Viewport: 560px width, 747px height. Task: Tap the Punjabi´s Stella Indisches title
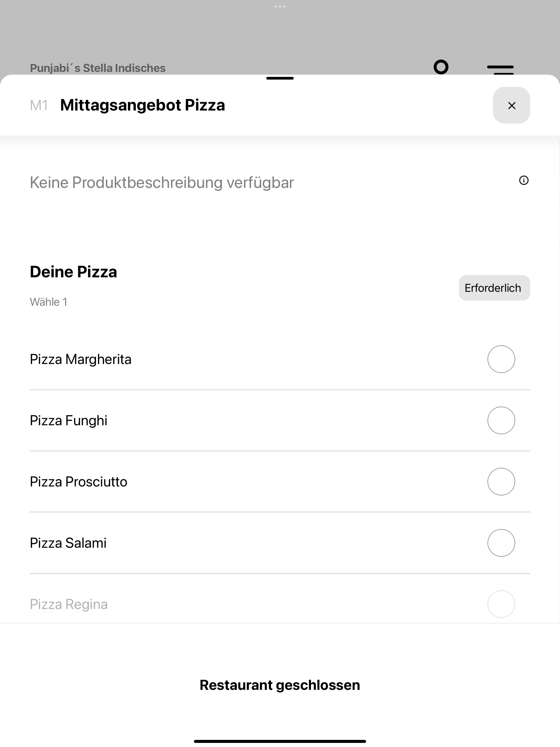98,68
